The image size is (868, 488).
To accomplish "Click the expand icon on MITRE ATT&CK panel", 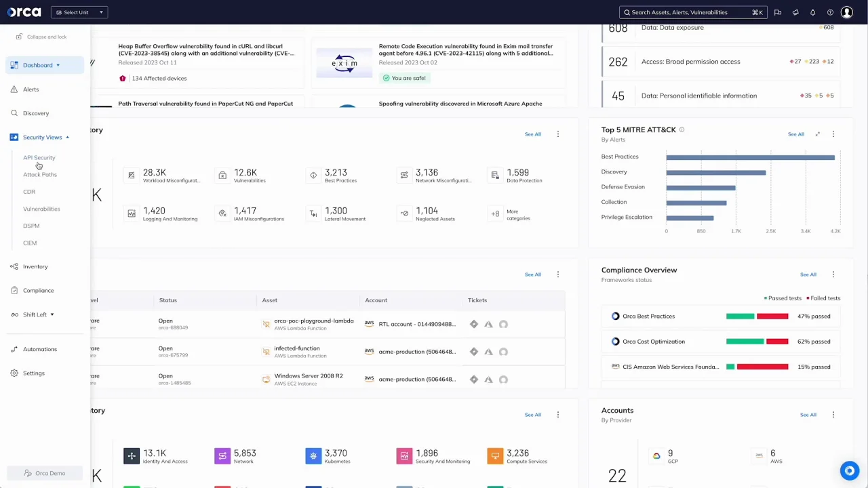I will 818,134.
